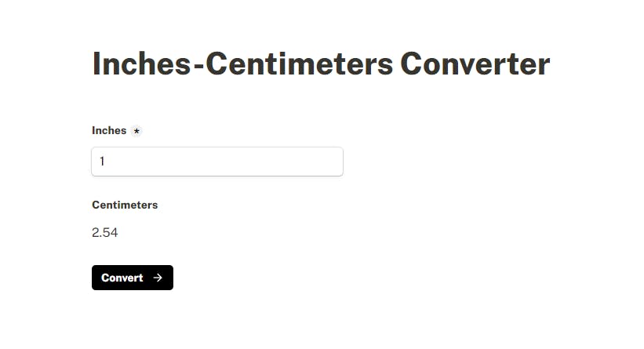Click the right end of the Inches textbox
This screenshot has width=644, height=349.
pos(335,162)
